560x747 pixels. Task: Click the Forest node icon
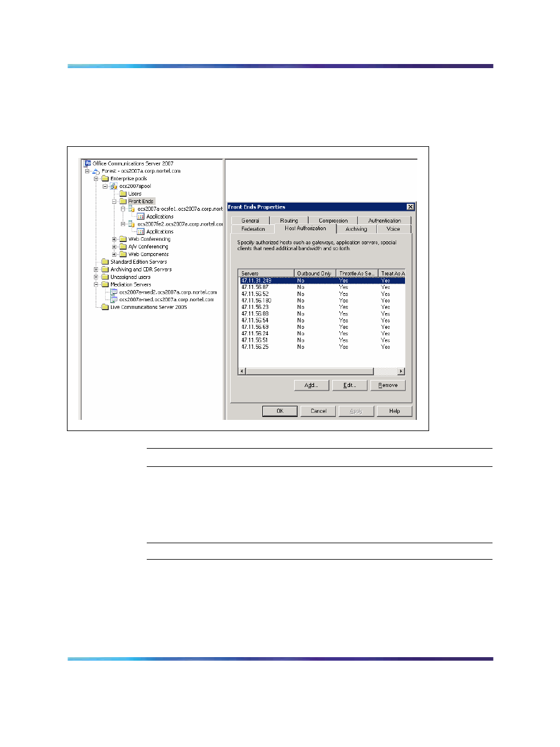[x=96, y=171]
